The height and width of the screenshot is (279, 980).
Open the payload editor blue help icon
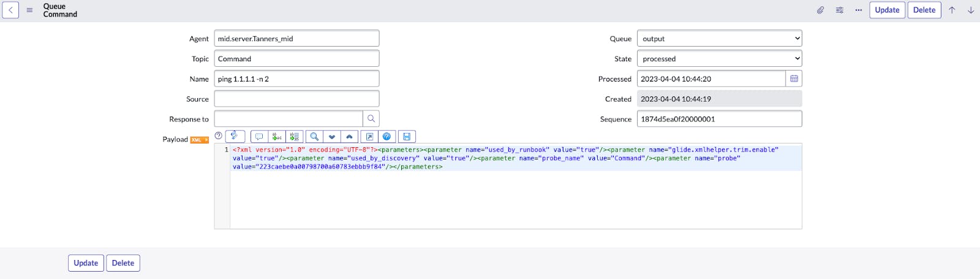click(x=386, y=137)
